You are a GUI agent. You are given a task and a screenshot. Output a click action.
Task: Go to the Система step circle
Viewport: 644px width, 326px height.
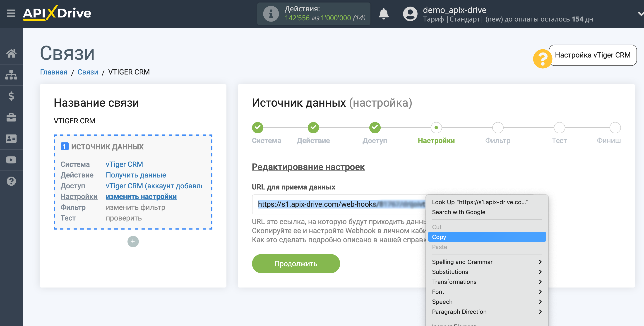(x=257, y=127)
